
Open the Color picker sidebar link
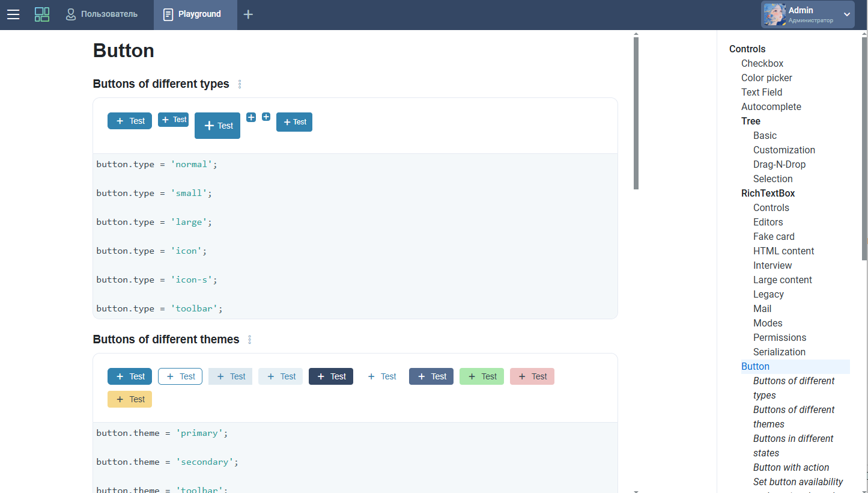click(766, 78)
